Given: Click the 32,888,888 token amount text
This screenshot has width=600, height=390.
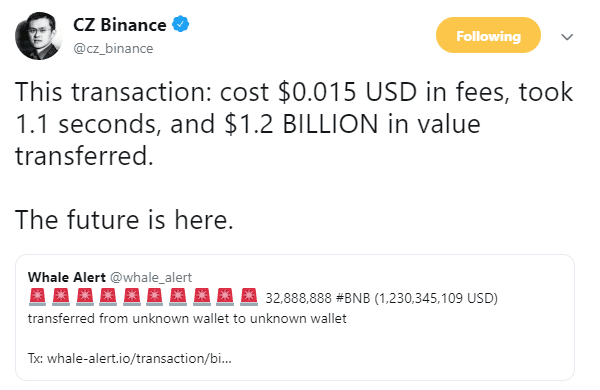Looking at the screenshot, I should 298,298.
